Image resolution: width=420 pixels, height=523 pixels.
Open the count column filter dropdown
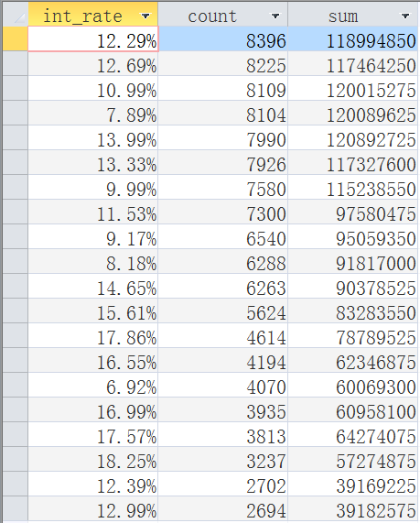coord(275,16)
